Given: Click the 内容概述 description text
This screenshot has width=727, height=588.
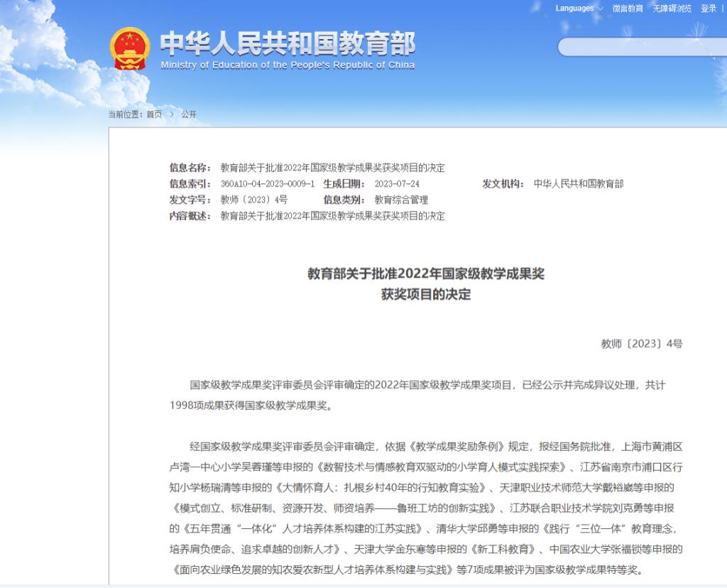Looking at the screenshot, I should click(332, 216).
